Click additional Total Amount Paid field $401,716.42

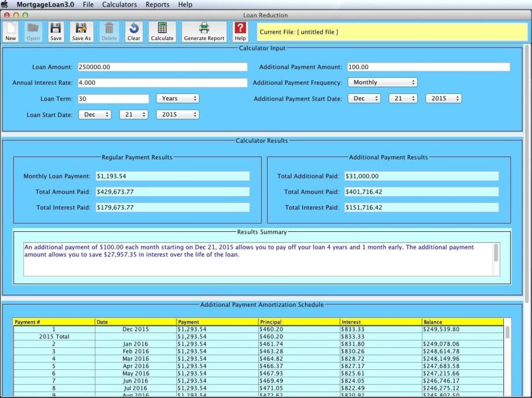click(x=422, y=192)
